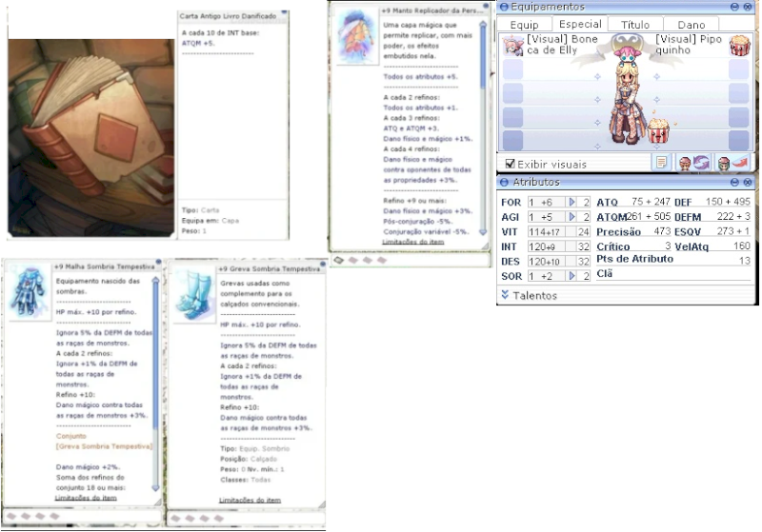Click round icon left of Atributos title
The width and height of the screenshot is (762, 532).
pos(504,182)
